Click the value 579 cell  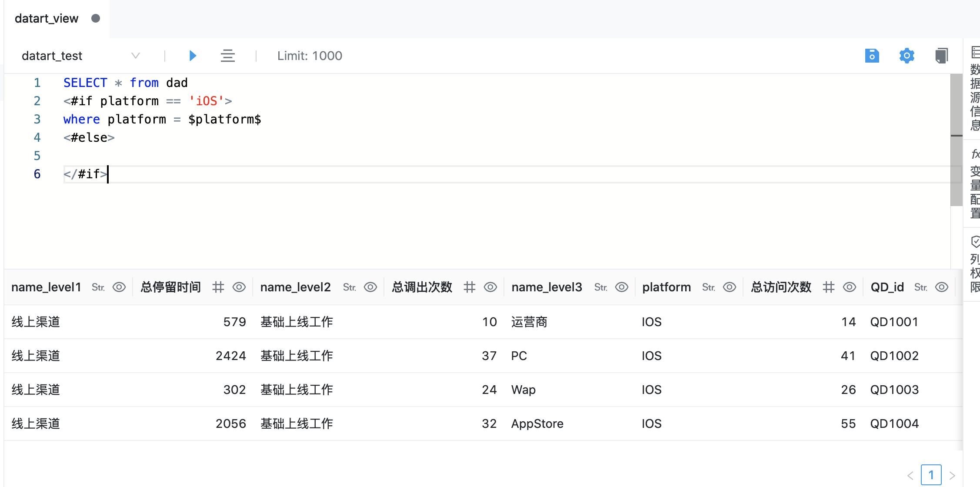[x=235, y=322]
